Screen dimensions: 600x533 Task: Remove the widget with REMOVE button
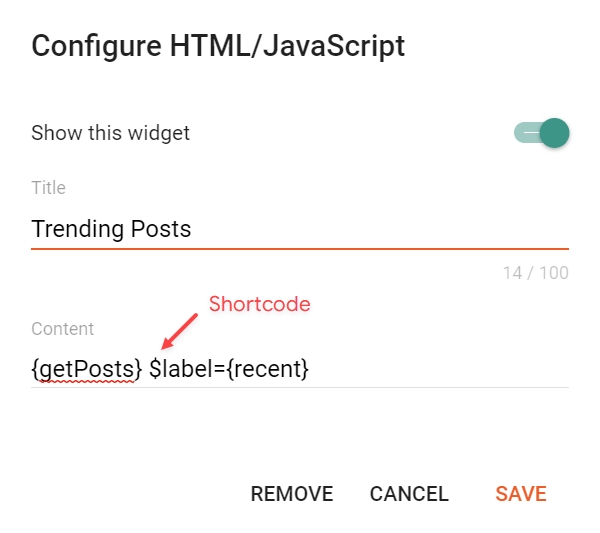291,494
